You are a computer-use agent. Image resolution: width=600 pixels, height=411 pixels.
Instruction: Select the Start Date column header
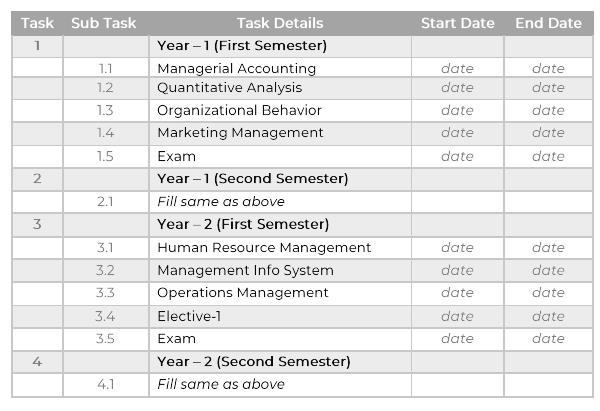pos(458,23)
